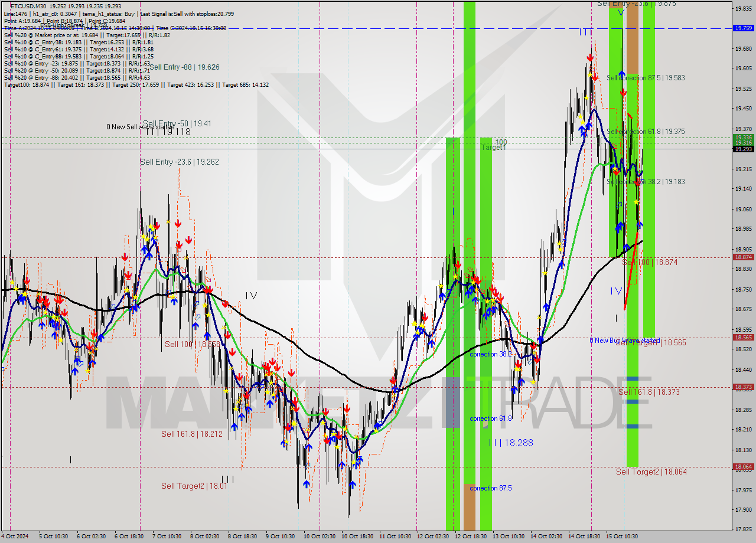Click the 'Sell Target1 | 18.565' label
Screen dimensions: 756x543
pos(651,342)
